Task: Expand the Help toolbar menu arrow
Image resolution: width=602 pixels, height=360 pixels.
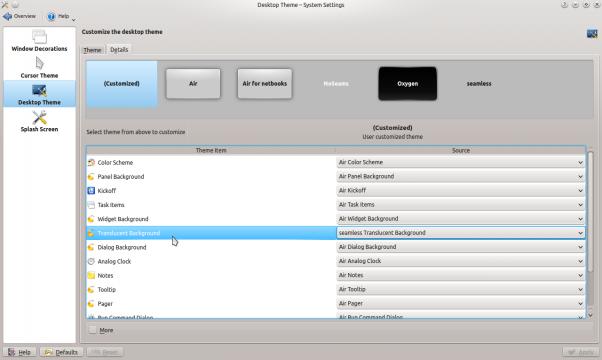Action: pyautogui.click(x=73, y=19)
